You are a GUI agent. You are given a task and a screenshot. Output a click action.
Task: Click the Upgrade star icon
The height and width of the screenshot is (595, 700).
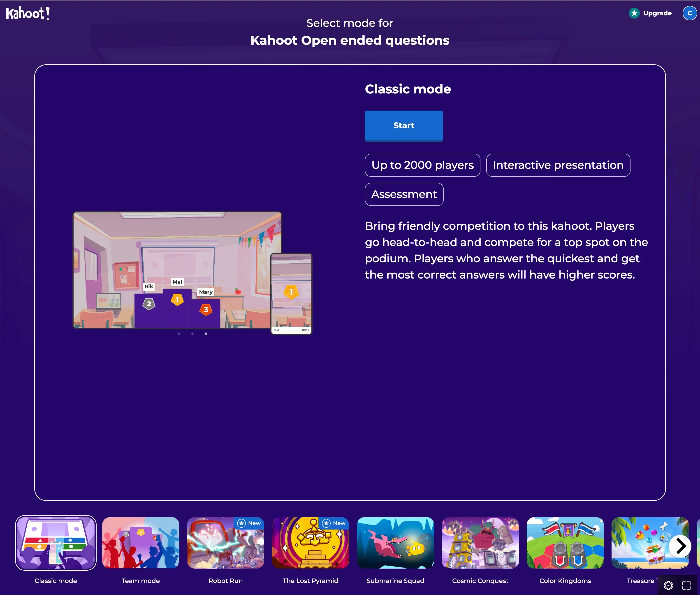tap(634, 13)
